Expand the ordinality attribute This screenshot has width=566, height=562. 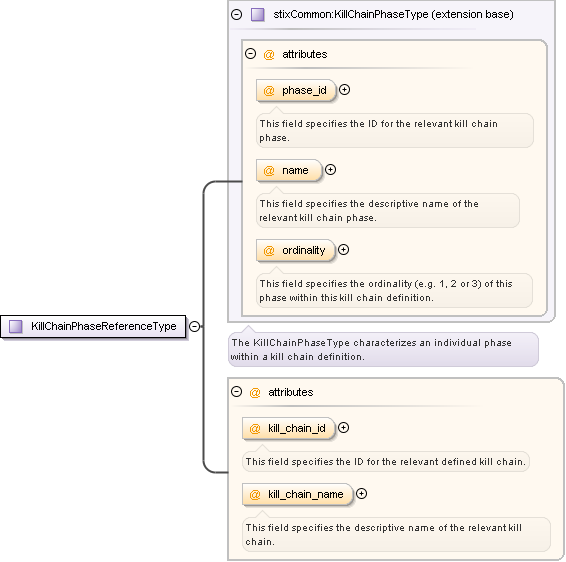pos(343,250)
